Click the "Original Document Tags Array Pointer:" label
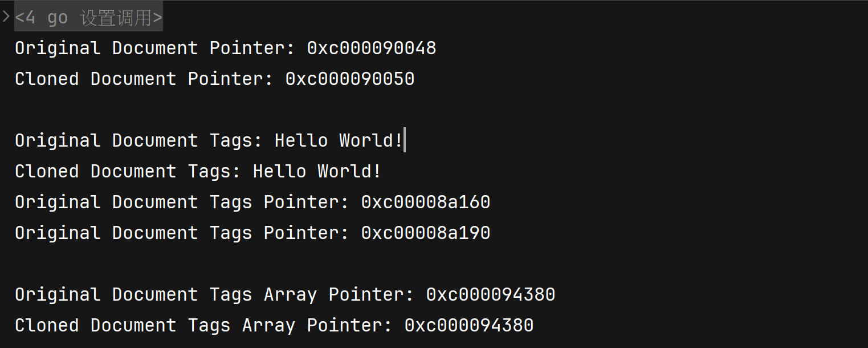 pyautogui.click(x=214, y=295)
